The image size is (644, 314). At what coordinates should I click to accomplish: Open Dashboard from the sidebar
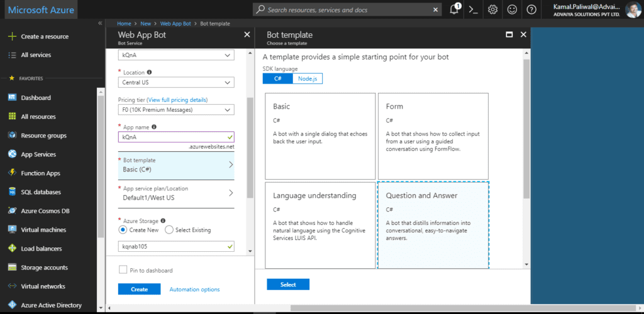[x=36, y=97]
